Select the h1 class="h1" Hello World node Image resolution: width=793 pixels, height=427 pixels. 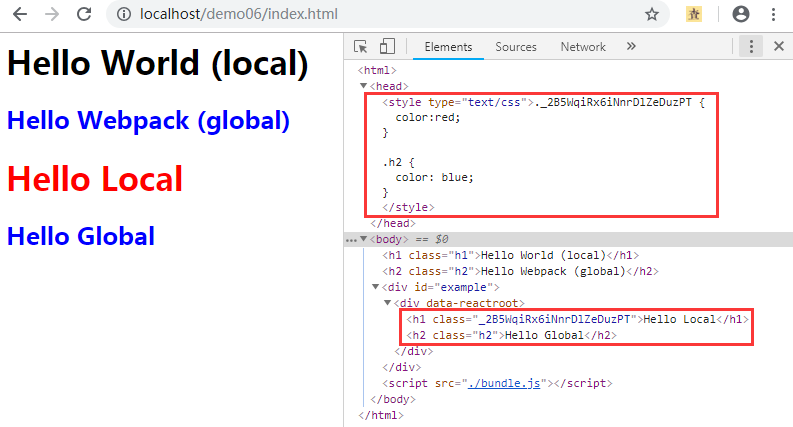pos(510,255)
